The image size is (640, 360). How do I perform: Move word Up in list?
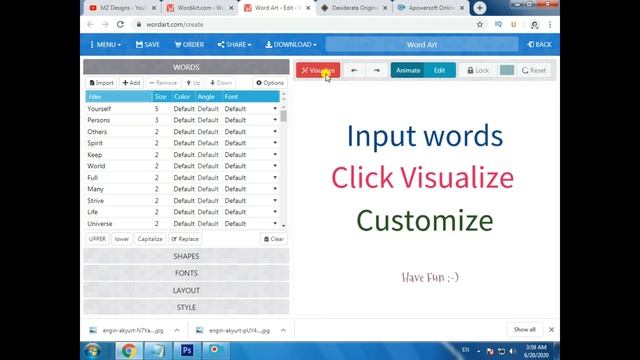(193, 83)
